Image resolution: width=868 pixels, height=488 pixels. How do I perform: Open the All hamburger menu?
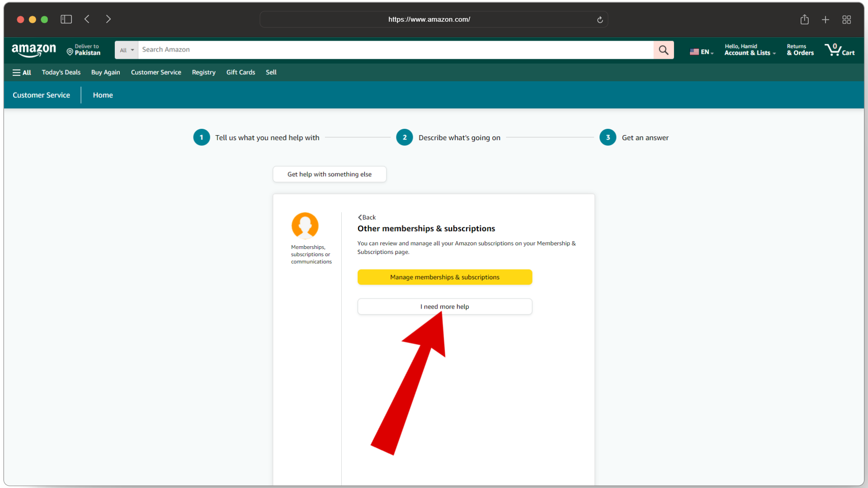(22, 72)
